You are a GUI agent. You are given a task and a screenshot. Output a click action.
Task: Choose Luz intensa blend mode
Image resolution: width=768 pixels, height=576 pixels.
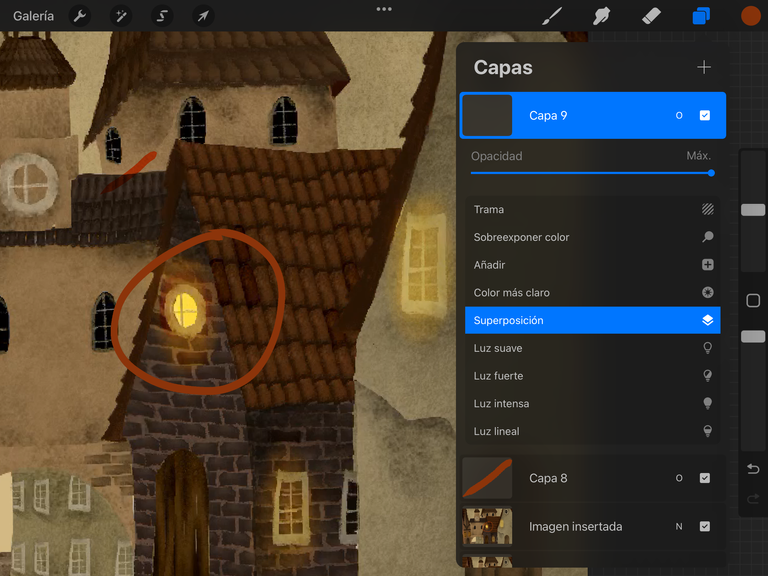(x=593, y=404)
